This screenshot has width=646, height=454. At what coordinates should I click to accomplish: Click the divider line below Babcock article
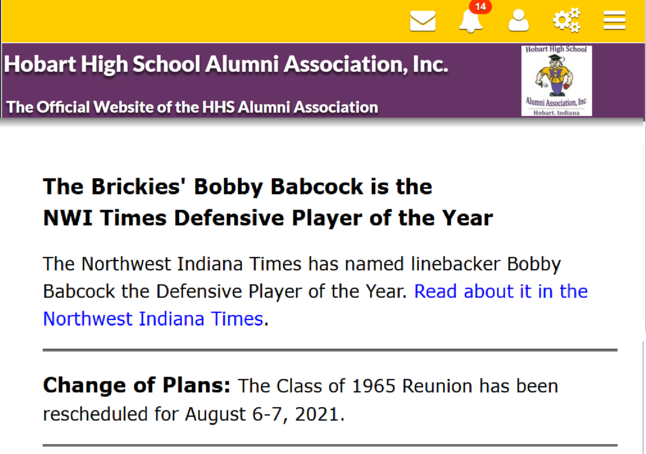coord(330,350)
